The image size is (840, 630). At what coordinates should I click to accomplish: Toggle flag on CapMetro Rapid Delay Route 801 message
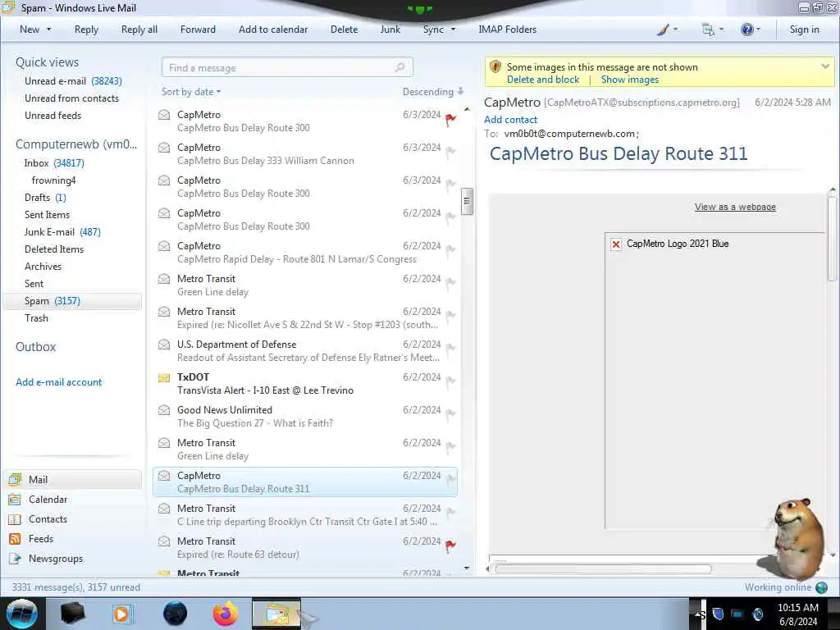(x=450, y=251)
